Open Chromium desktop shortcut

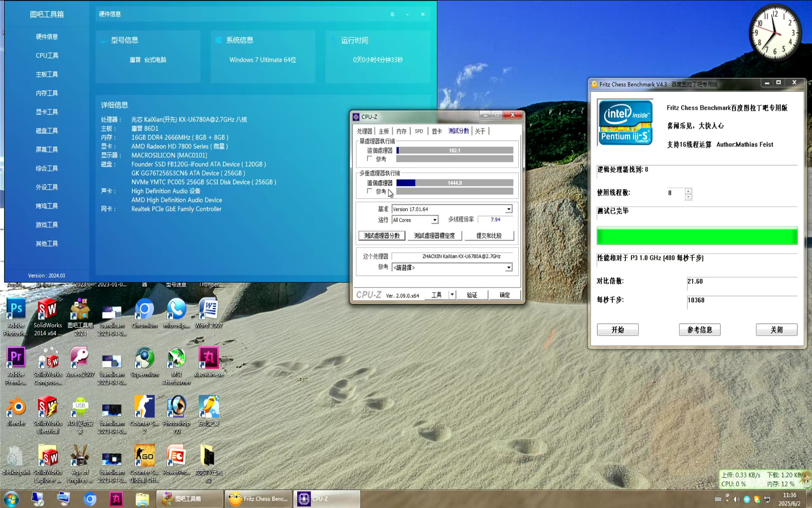click(x=145, y=313)
